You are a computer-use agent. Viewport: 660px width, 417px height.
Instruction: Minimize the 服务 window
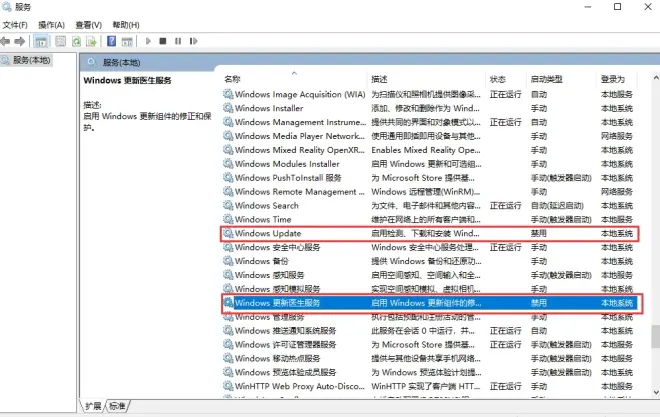tap(588, 7)
